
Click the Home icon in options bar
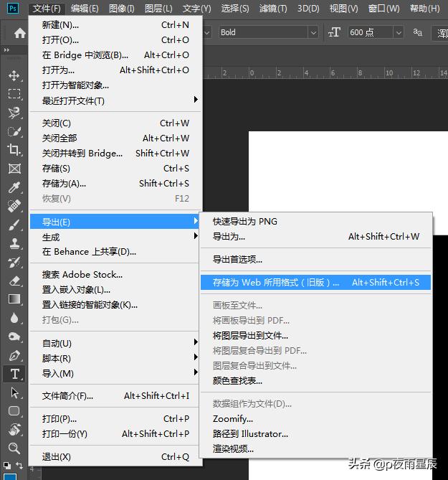[x=19, y=33]
